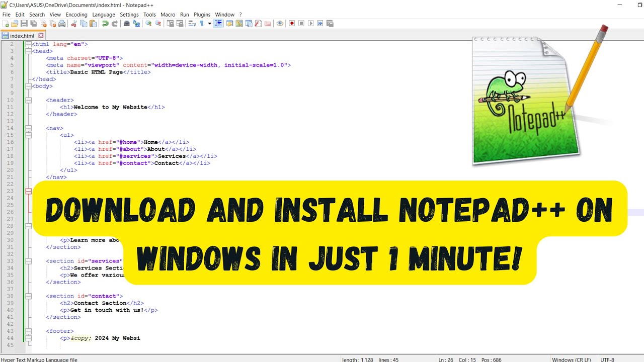
Task: Toggle Word wrap in toolbar
Action: [191, 23]
